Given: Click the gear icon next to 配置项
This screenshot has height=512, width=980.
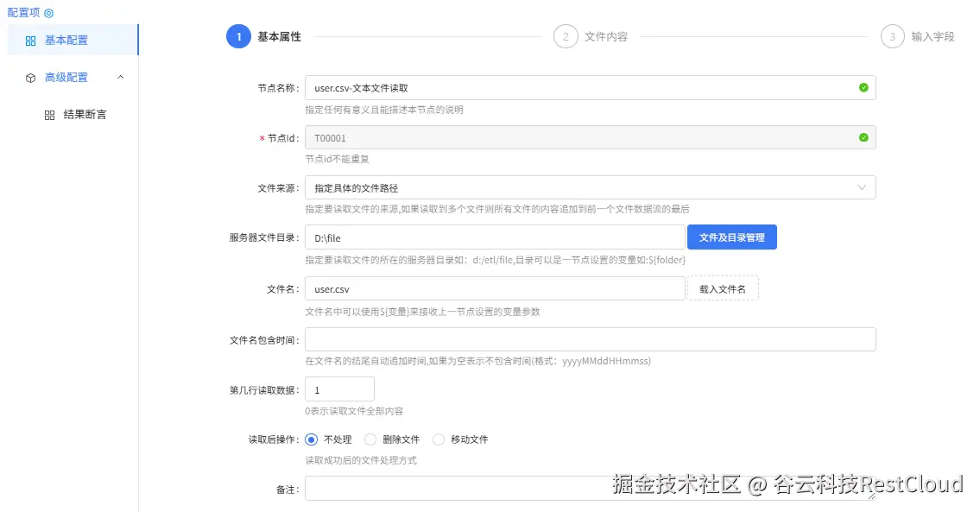Looking at the screenshot, I should tap(48, 13).
